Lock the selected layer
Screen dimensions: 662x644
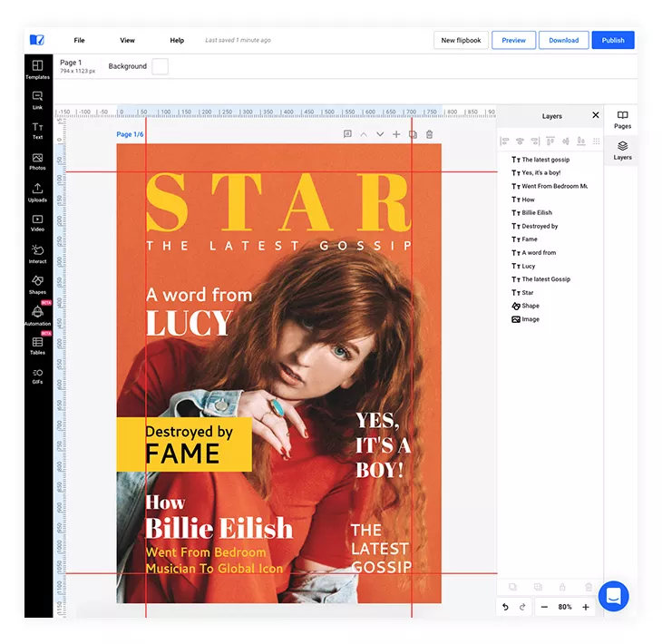click(562, 587)
